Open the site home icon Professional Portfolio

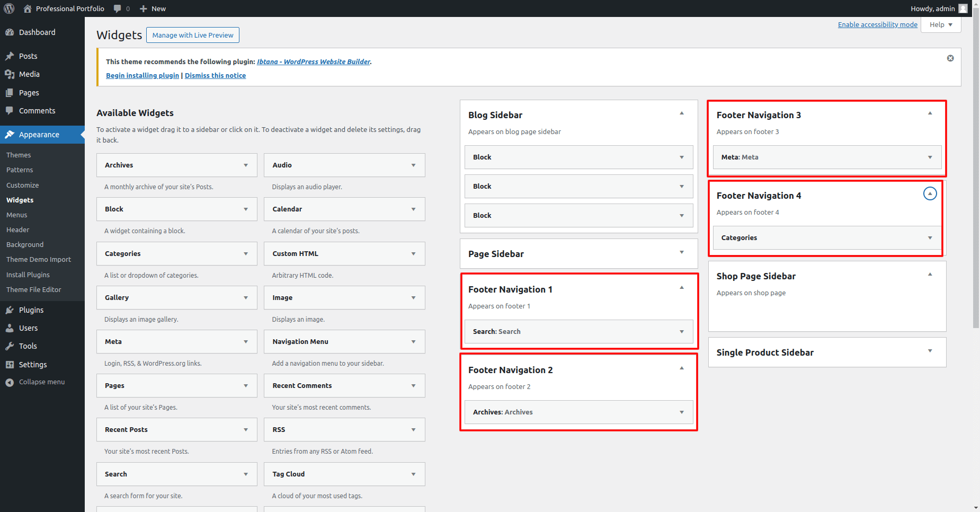[28, 8]
